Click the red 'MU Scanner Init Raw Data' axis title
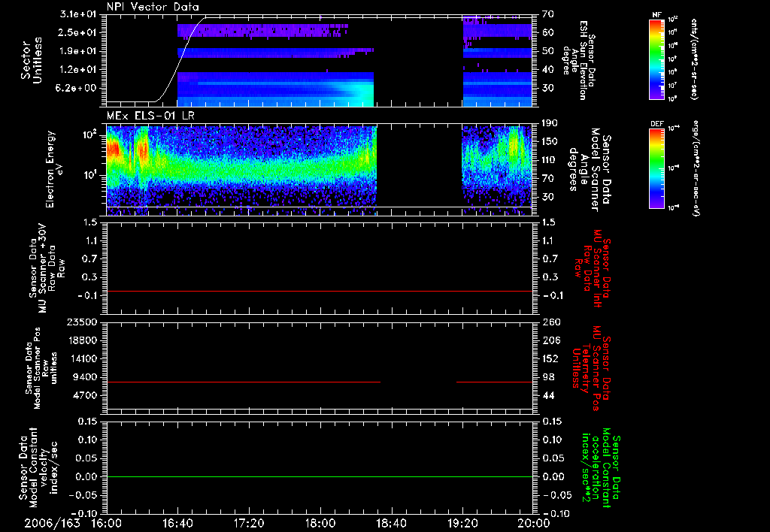 pos(592,268)
